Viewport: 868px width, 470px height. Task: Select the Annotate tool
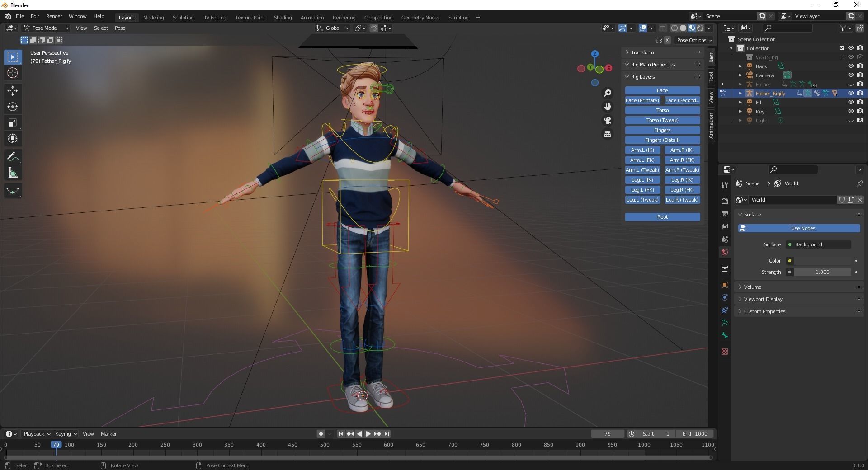coord(13,157)
